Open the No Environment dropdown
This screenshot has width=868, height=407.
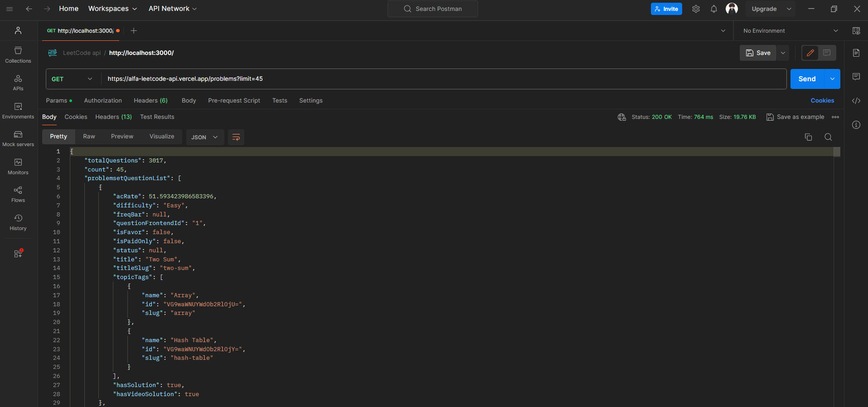[x=790, y=31]
